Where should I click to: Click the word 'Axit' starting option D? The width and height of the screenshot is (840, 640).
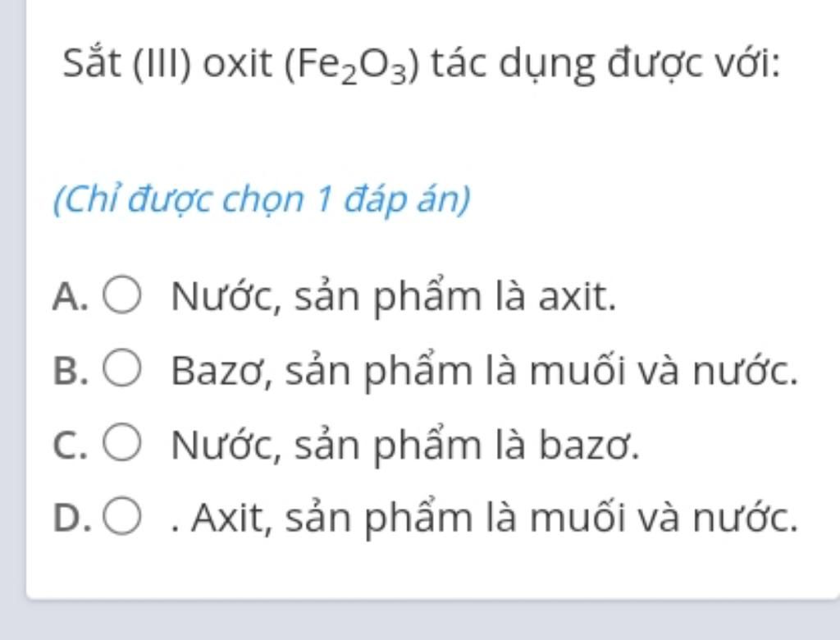[229, 519]
